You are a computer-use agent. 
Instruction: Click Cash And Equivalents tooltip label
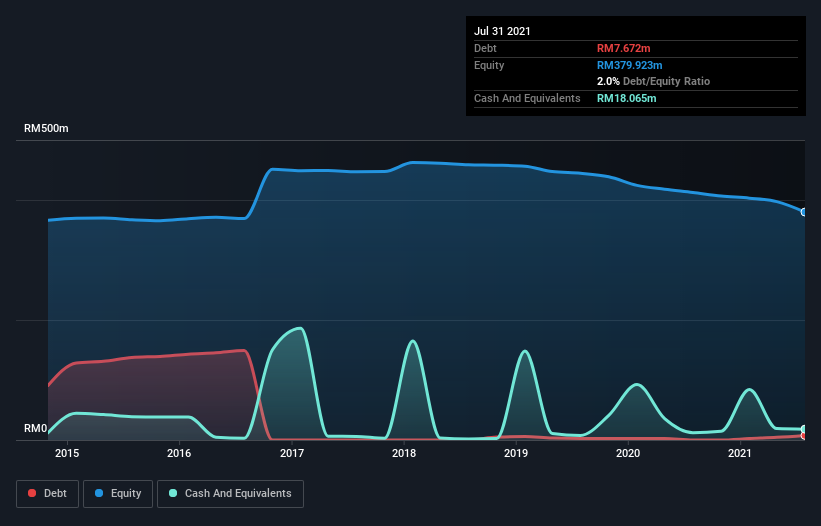click(x=527, y=98)
